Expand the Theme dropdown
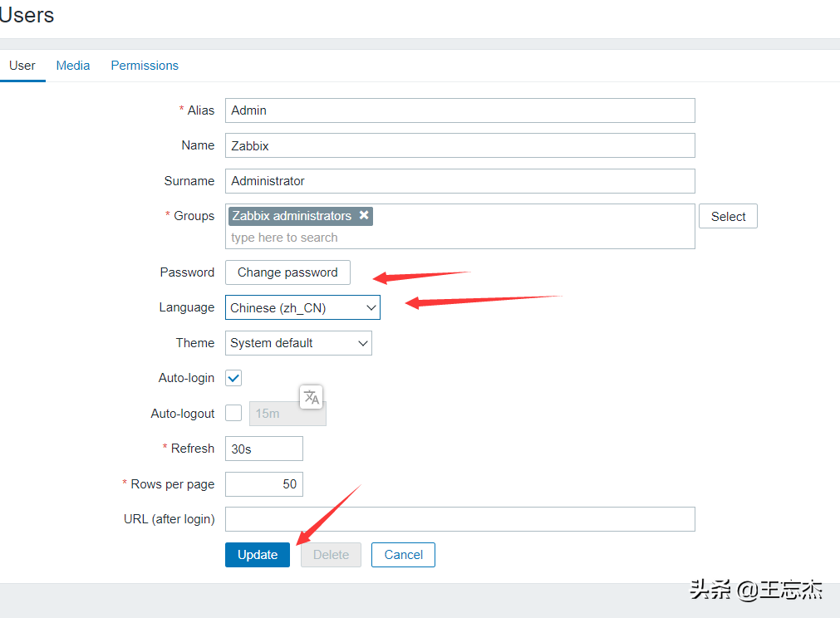The width and height of the screenshot is (840, 618). [x=298, y=343]
